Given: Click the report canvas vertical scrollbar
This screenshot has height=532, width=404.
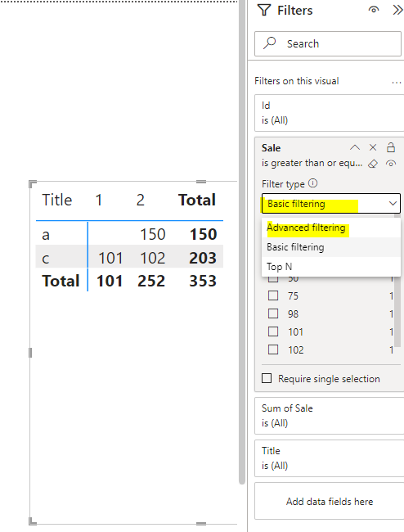Looking at the screenshot, I should pyautogui.click(x=241, y=242).
